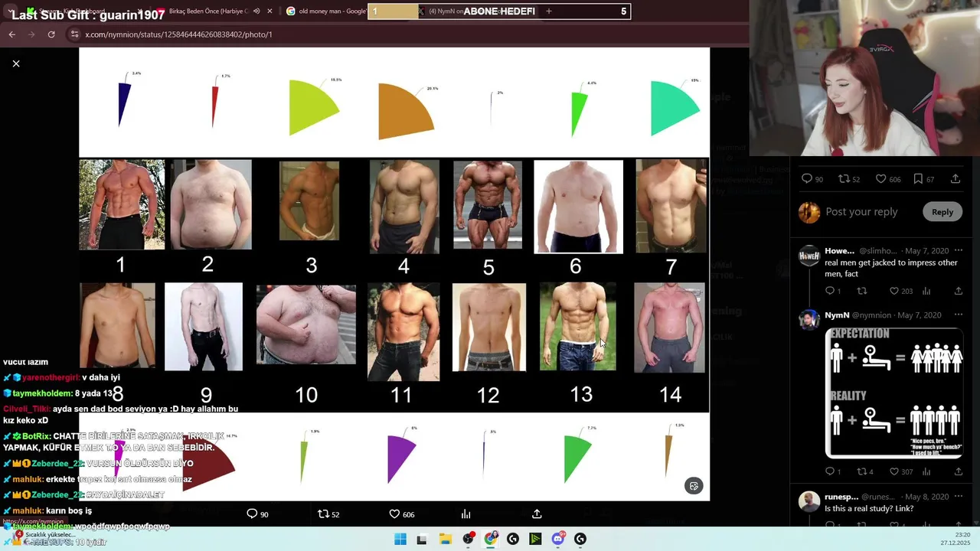The image size is (980, 551).
Task: Open Expectation vs Reality image
Action: click(x=893, y=393)
